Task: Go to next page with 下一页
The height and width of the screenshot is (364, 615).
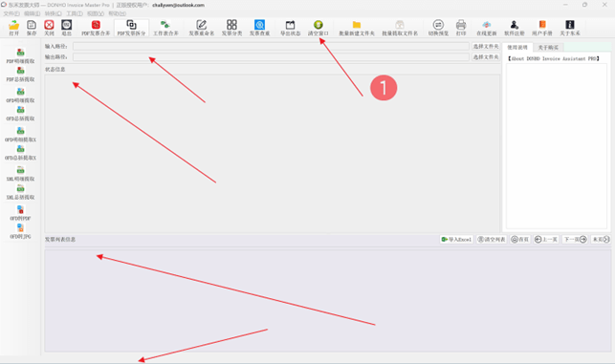Action: 575,239
